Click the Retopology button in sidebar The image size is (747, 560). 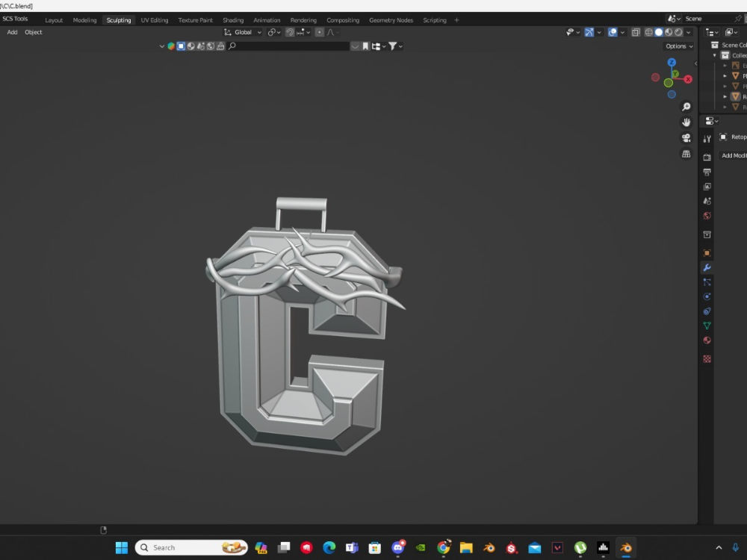[x=735, y=137]
